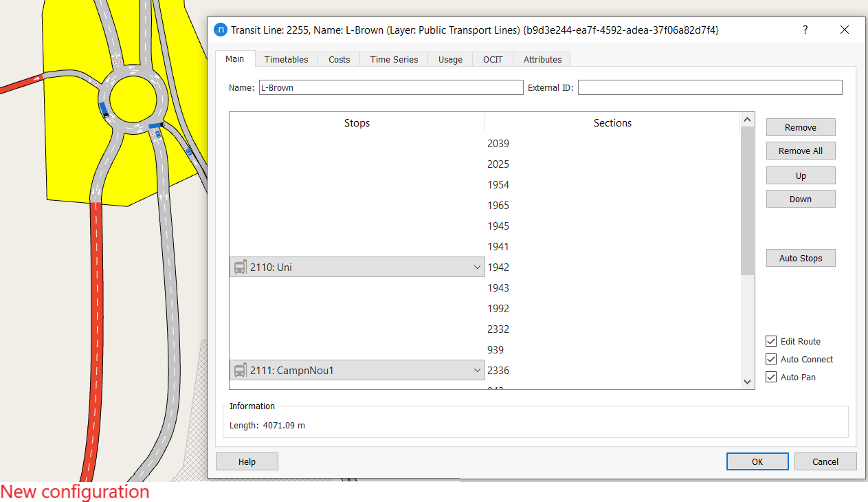This screenshot has height=502, width=868.
Task: Click the bus icon for stop 2111: CampnNou1
Action: click(x=240, y=371)
